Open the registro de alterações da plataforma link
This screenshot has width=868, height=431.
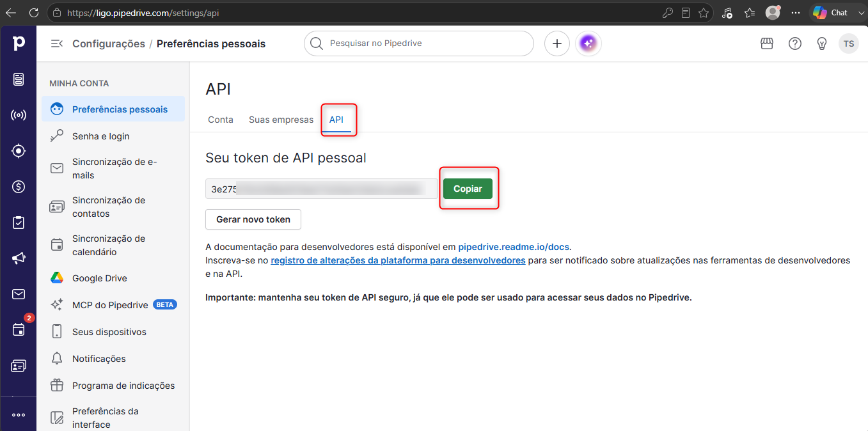(398, 260)
